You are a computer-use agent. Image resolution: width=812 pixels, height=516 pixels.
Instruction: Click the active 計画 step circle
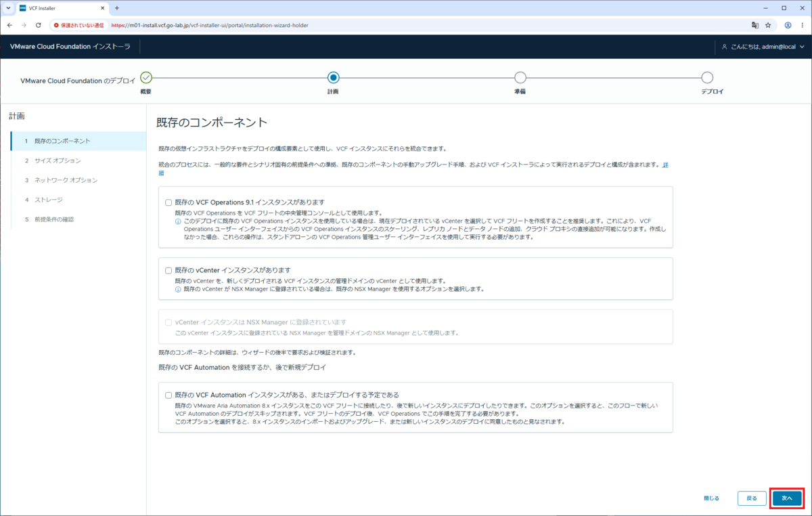(333, 78)
